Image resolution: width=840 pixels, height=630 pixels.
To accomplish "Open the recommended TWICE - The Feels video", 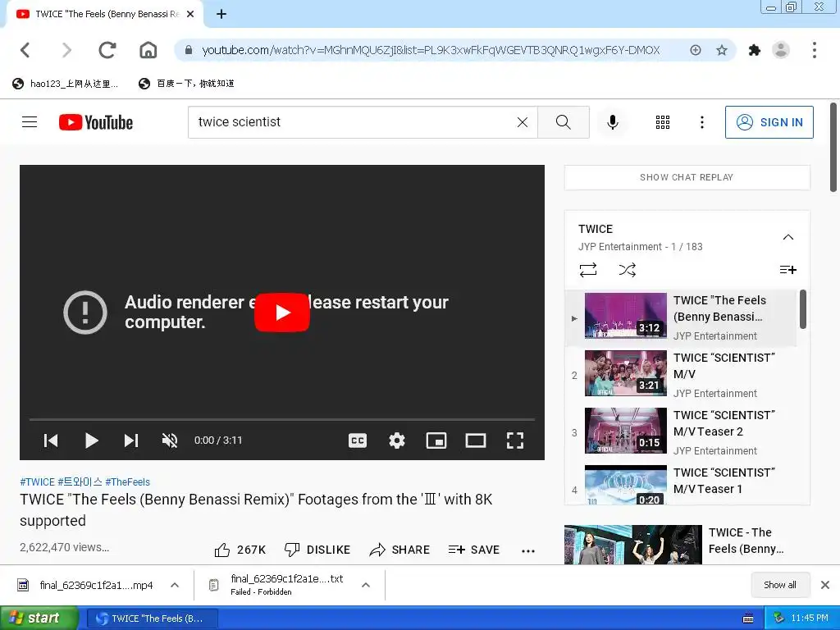I will coord(687,545).
